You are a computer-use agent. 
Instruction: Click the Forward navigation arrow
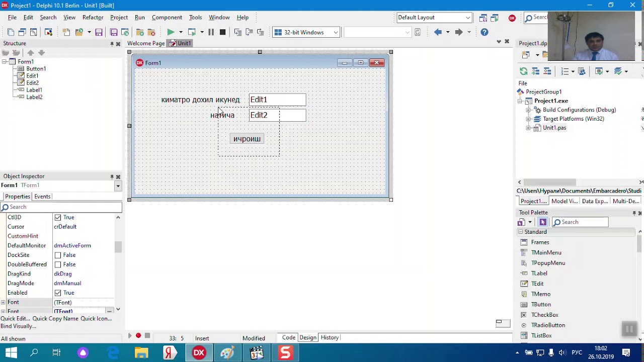459,32
